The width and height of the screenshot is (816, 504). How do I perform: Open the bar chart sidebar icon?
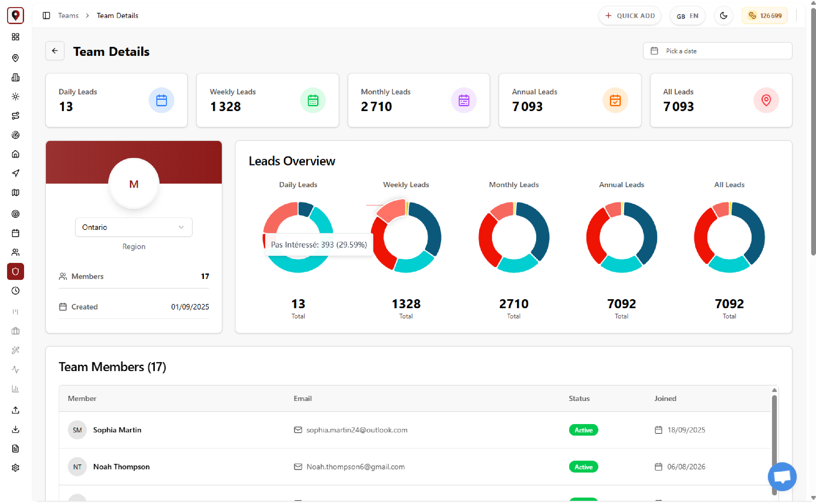coord(15,389)
